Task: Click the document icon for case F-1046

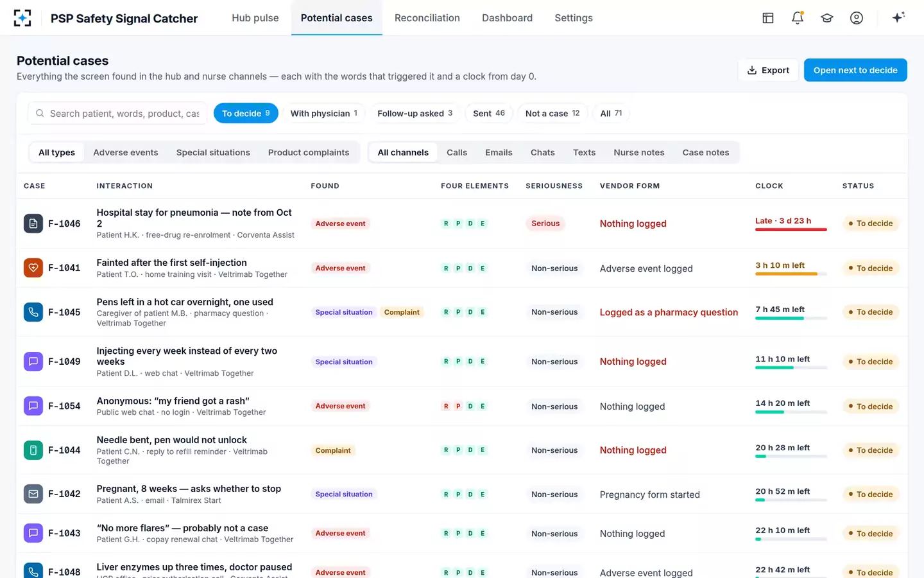Action: [x=33, y=223]
